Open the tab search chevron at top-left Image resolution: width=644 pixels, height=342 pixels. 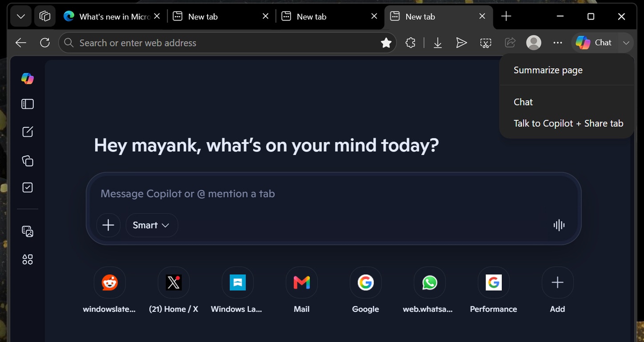[x=21, y=17]
